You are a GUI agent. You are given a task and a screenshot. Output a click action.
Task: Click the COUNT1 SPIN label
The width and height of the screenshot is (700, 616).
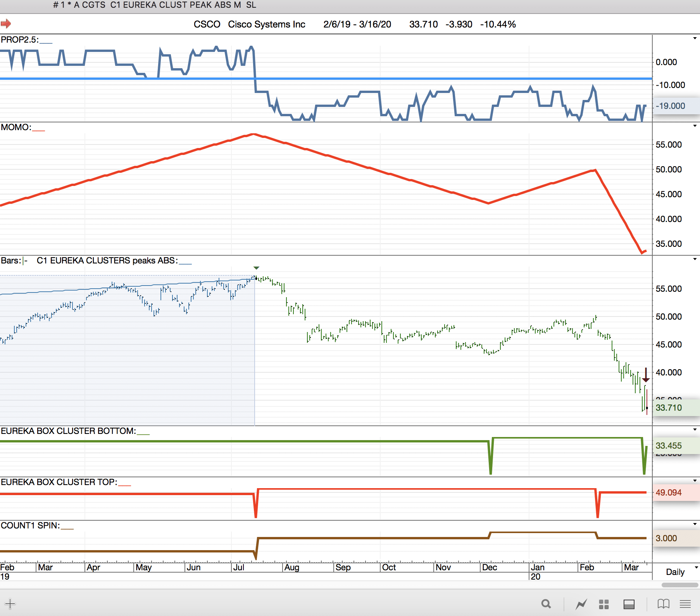(30, 525)
